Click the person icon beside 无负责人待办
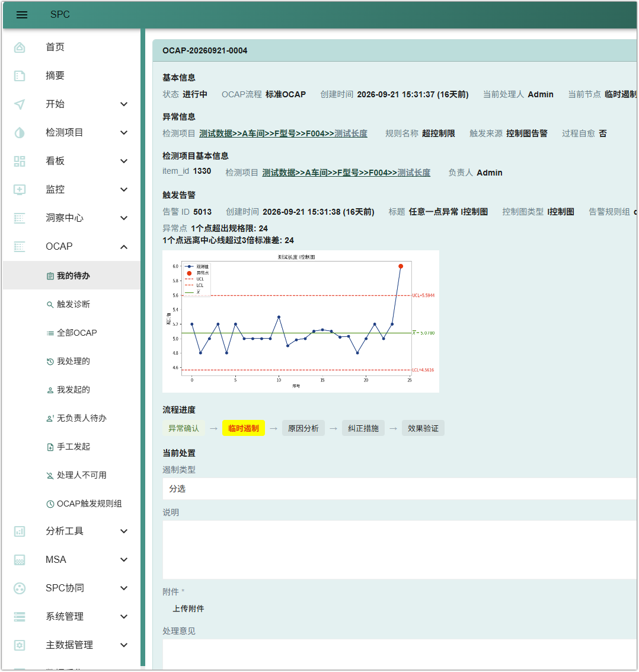The height and width of the screenshot is (672, 639). coord(50,418)
